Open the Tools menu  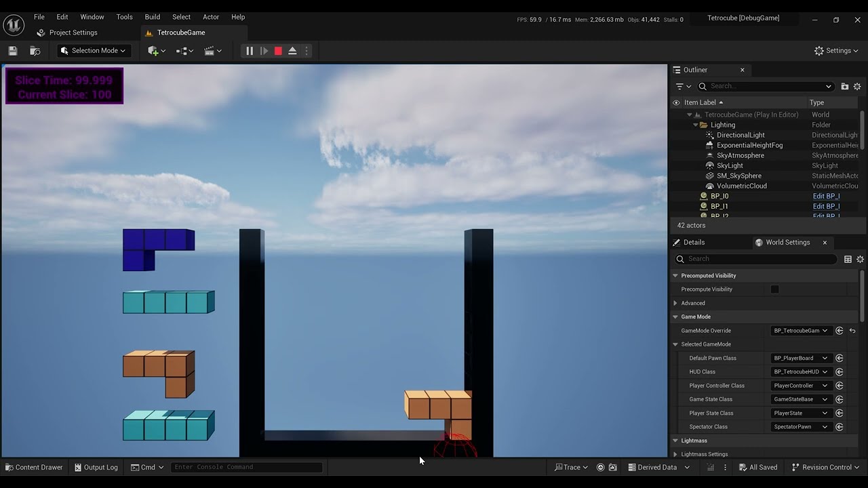tap(124, 17)
